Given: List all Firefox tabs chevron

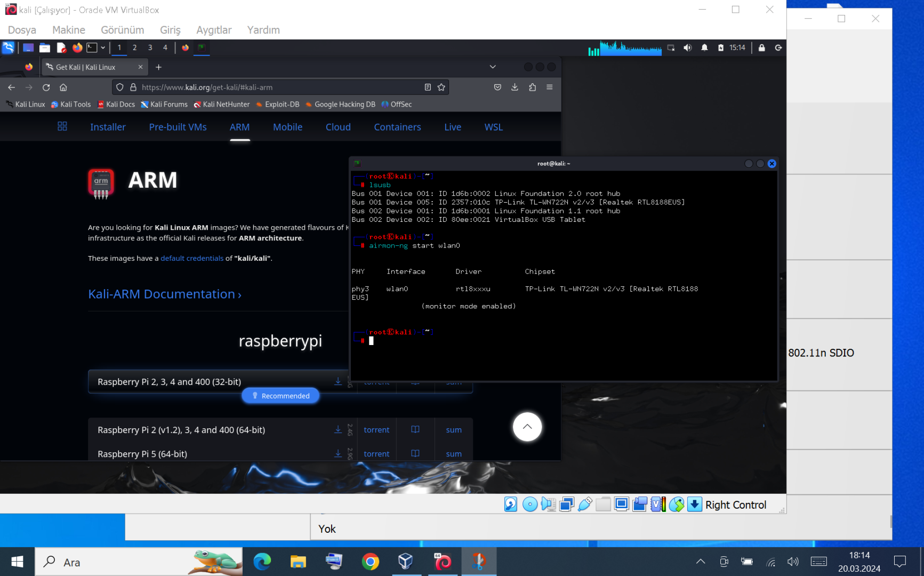Looking at the screenshot, I should 493,67.
